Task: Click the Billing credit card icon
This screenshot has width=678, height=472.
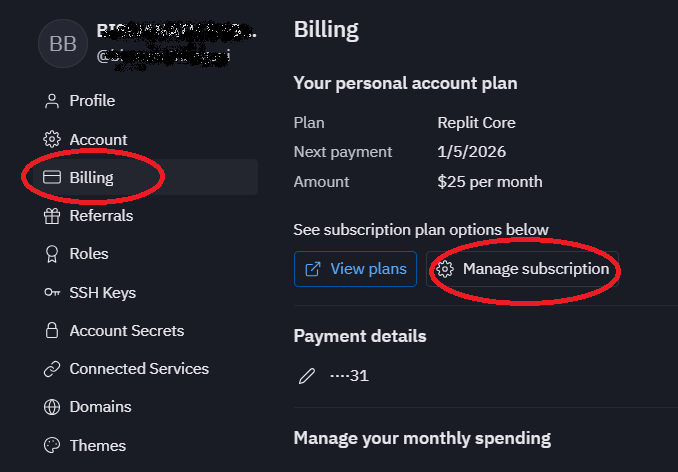Action: pos(52,178)
